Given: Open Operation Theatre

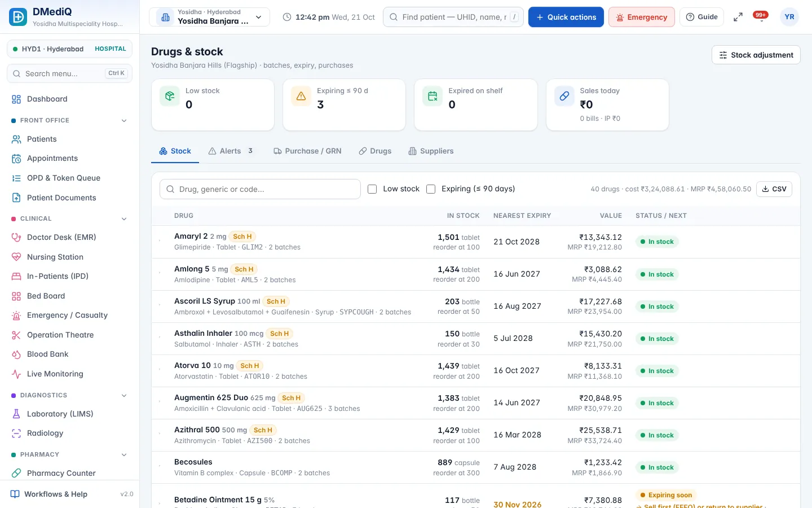Looking at the screenshot, I should point(69,335).
